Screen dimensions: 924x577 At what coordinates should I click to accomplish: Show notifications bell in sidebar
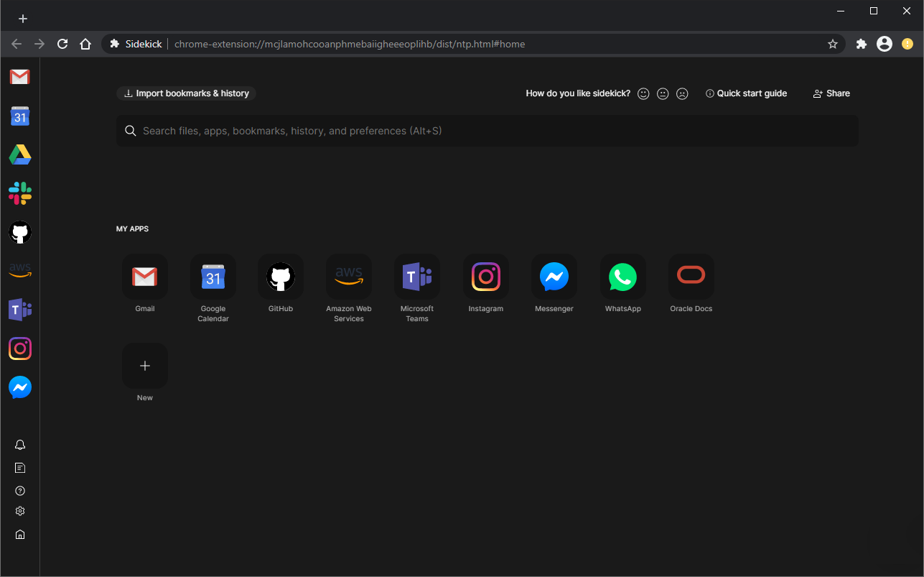[20, 445]
